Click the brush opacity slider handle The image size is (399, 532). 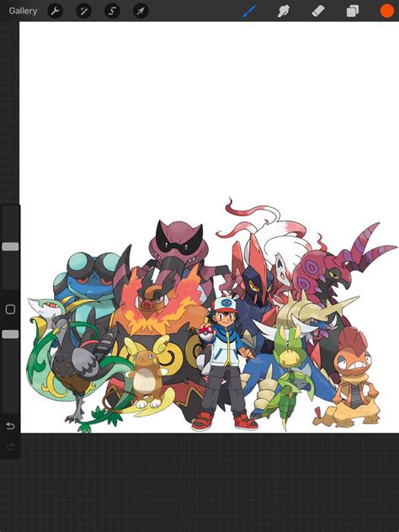click(x=10, y=334)
